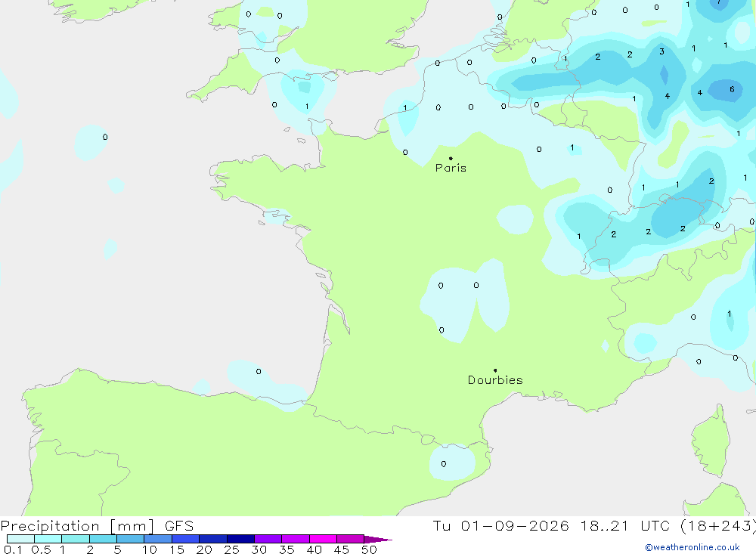Click the 30–35 mm purple swatch
Viewport: 756px width, 554px height.
coord(268,539)
